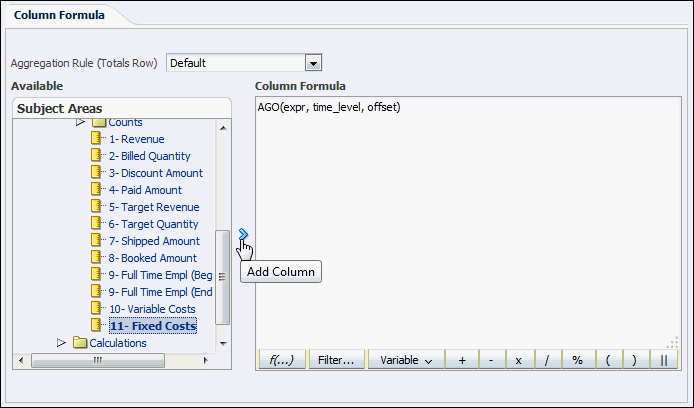
Task: Insert a closing parenthesis
Action: click(x=634, y=360)
